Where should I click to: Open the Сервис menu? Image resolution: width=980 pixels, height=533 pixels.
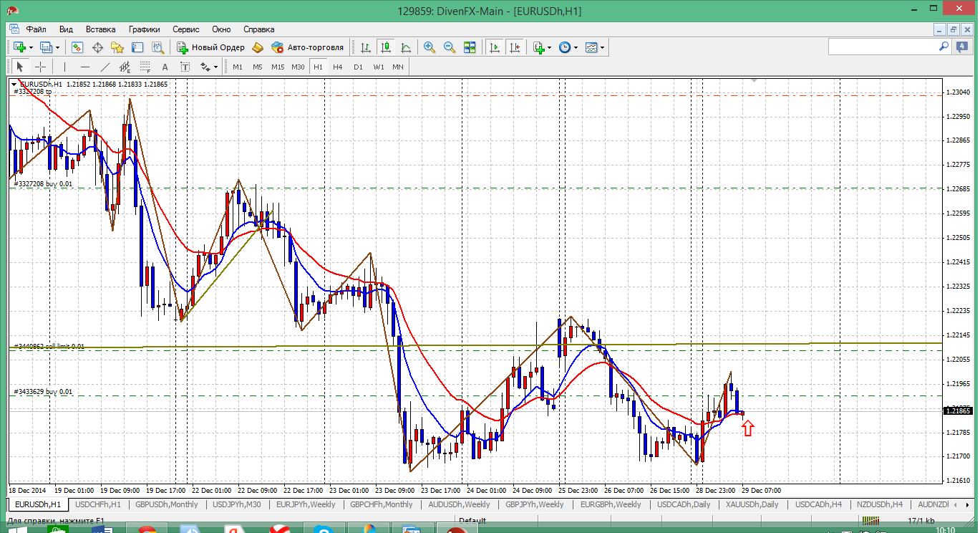click(x=185, y=29)
